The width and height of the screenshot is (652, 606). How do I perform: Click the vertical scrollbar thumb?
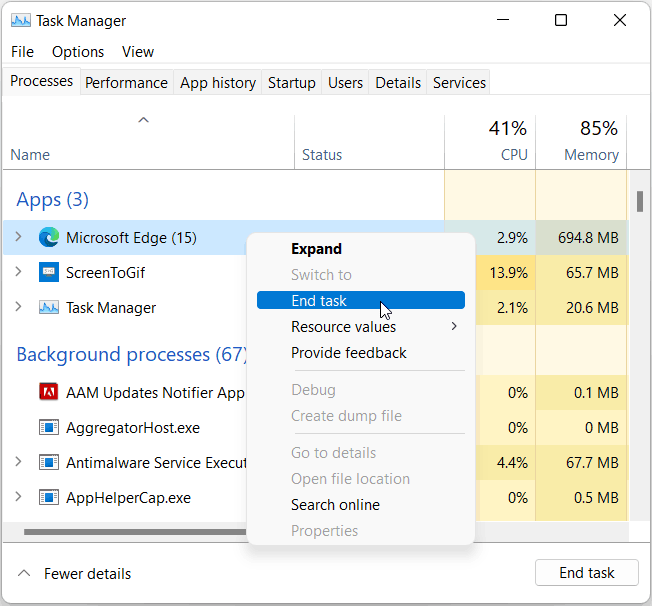(640, 201)
